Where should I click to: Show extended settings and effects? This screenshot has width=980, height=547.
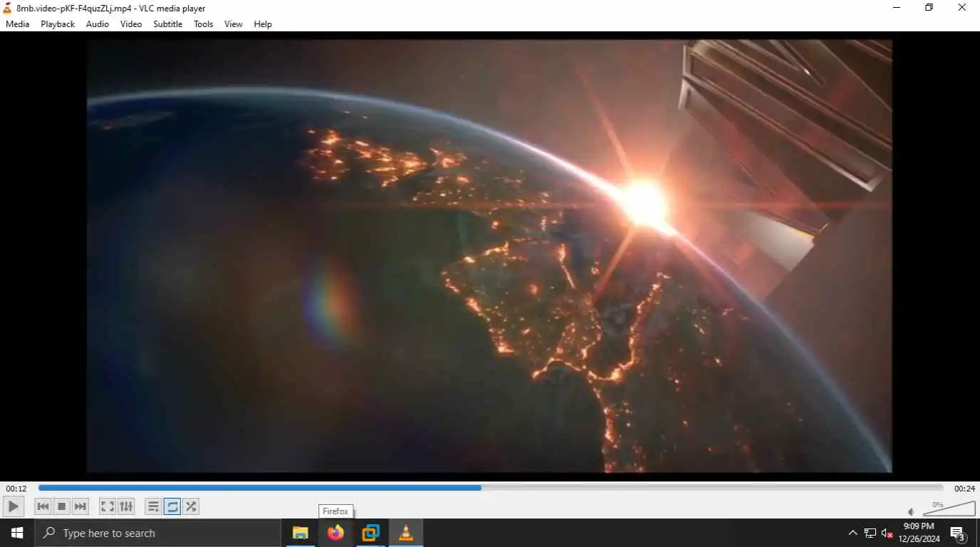[126, 506]
